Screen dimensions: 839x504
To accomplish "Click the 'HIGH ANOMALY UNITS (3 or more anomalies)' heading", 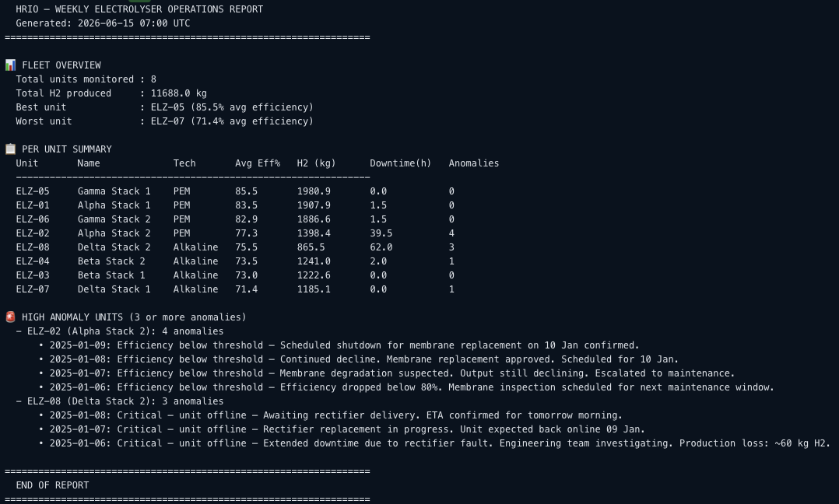I will [x=134, y=317].
